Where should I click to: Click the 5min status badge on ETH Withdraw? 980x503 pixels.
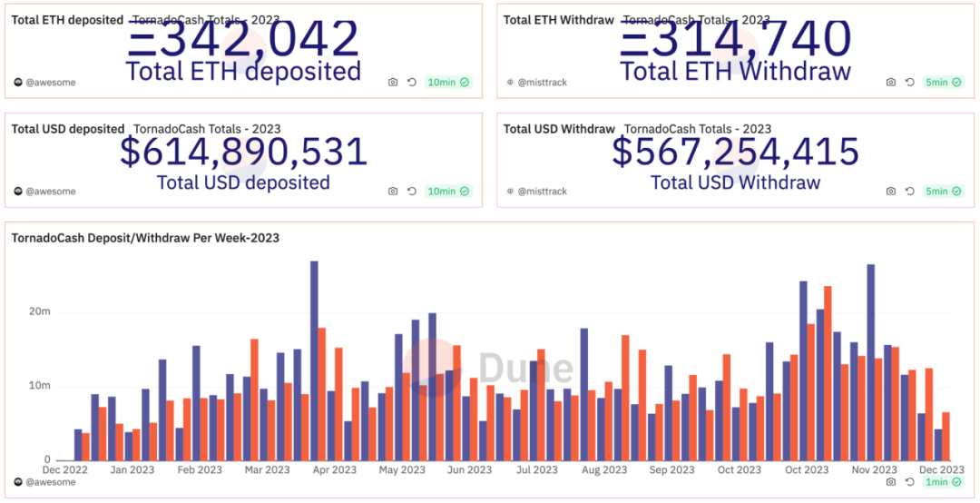click(x=943, y=82)
